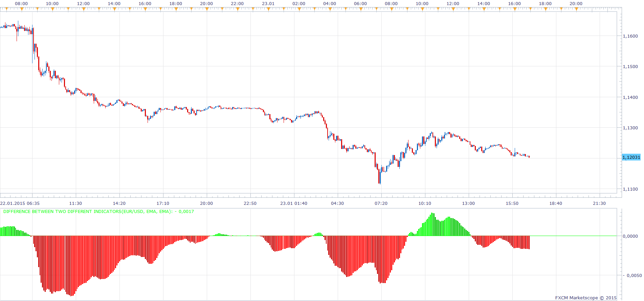Click the 10:10 label on bottom time axis
The image size is (644, 301).
(x=425, y=203)
